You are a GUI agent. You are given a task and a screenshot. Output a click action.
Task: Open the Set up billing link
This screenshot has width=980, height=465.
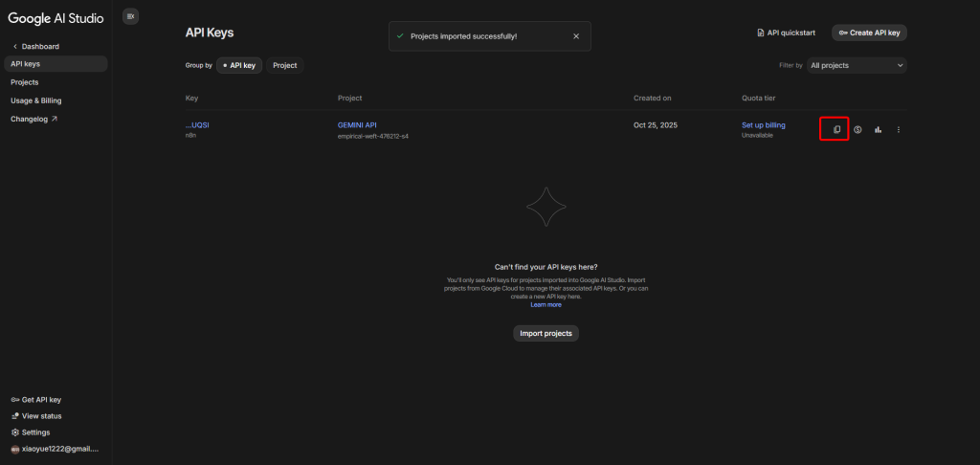(763, 125)
